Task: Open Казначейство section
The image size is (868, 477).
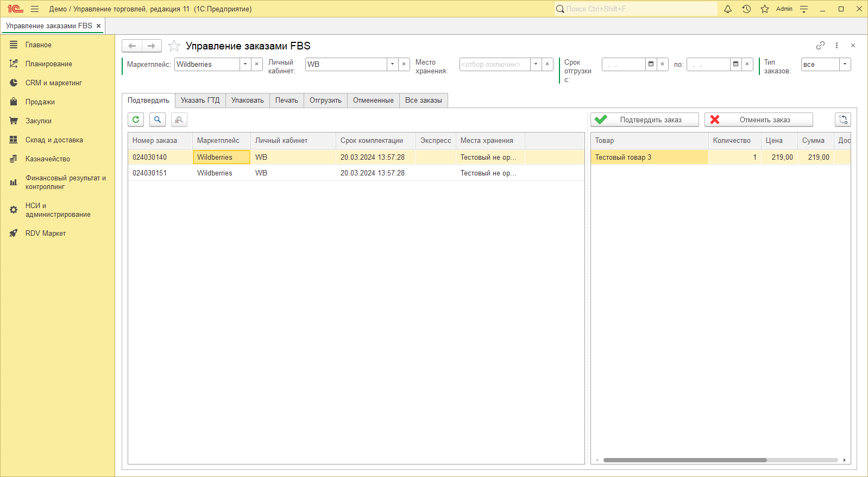Action: click(58, 159)
